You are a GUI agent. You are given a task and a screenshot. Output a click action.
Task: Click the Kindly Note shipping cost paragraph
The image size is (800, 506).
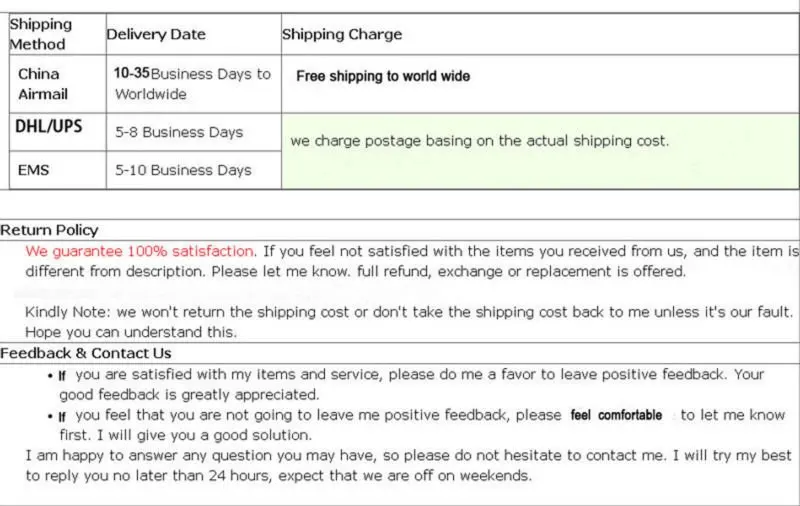pyautogui.click(x=408, y=322)
